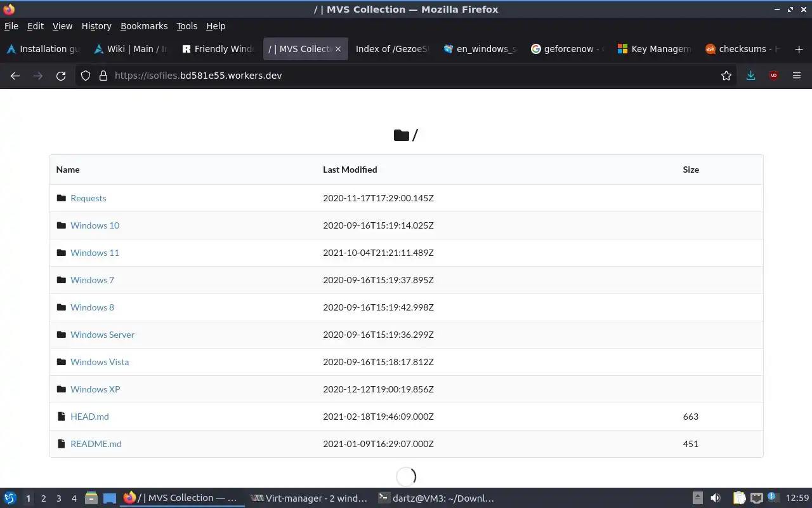This screenshot has height=508, width=812.
Task: Show site security padlock information
Action: coord(103,76)
